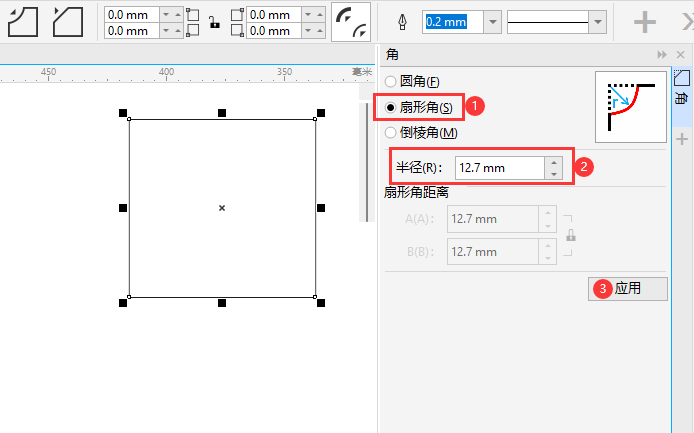Decrease the bottom-left corner radius
694x433 pixels.
pyautogui.click(x=166, y=31)
